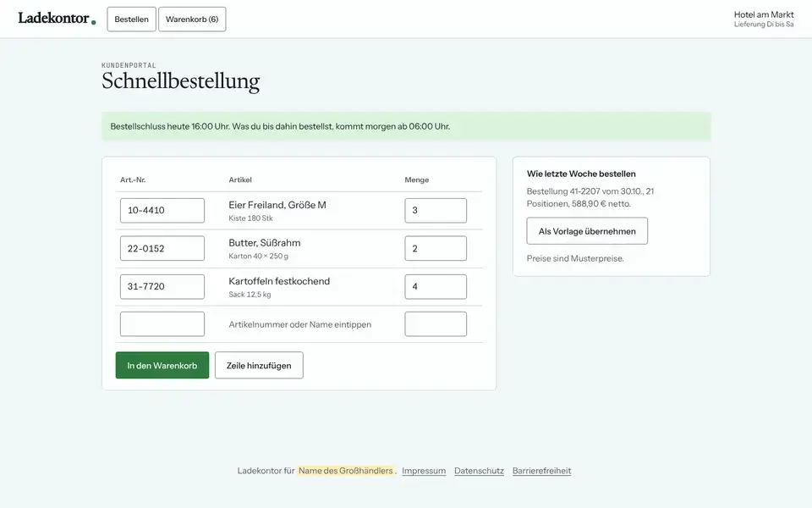812x508 pixels.
Task: Focus the empty quantity field in last row
Action: pyautogui.click(x=436, y=324)
